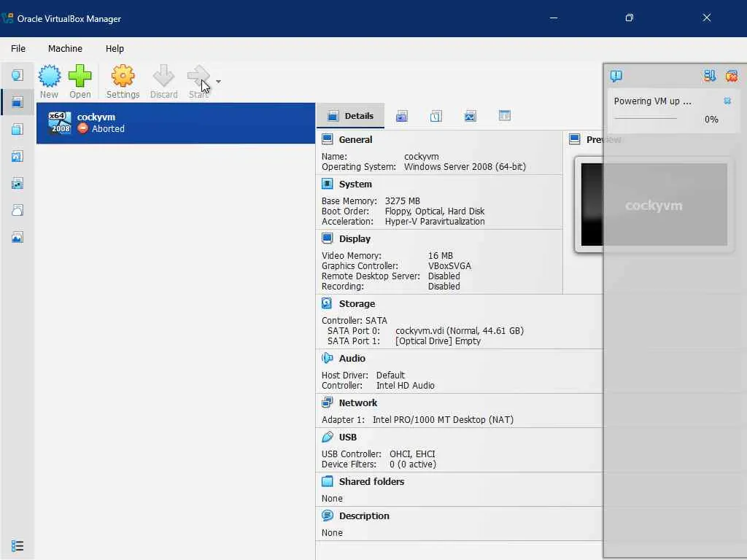Click the USB section plug icon

click(x=328, y=437)
